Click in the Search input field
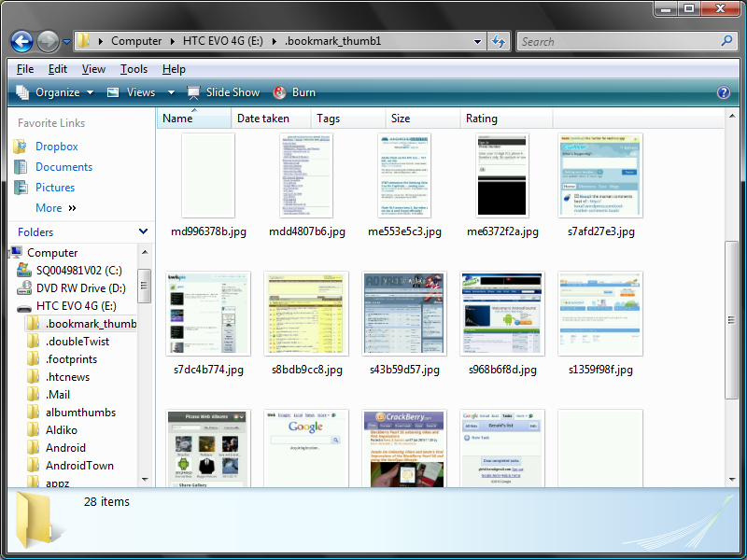Image resolution: width=747 pixels, height=560 pixels. coord(616,41)
